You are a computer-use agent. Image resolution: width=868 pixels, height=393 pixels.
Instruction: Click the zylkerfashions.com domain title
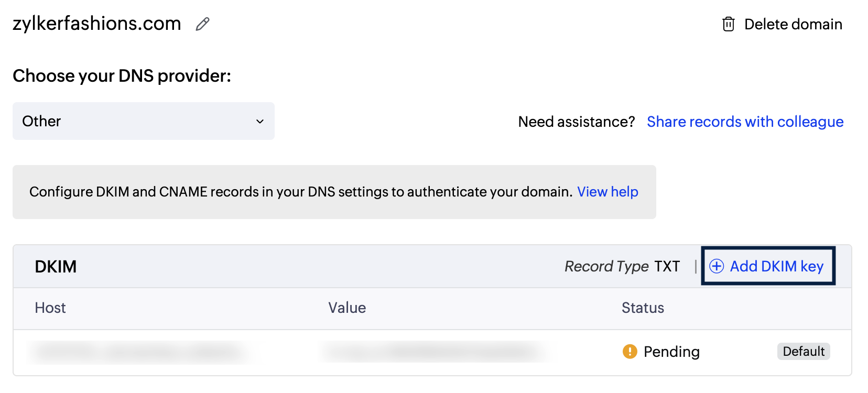click(97, 24)
